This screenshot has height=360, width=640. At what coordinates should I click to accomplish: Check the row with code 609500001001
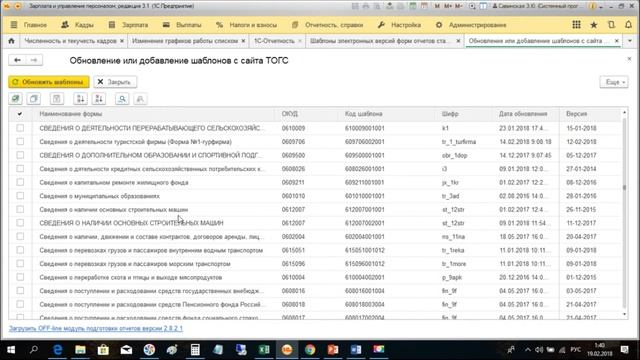point(20,155)
